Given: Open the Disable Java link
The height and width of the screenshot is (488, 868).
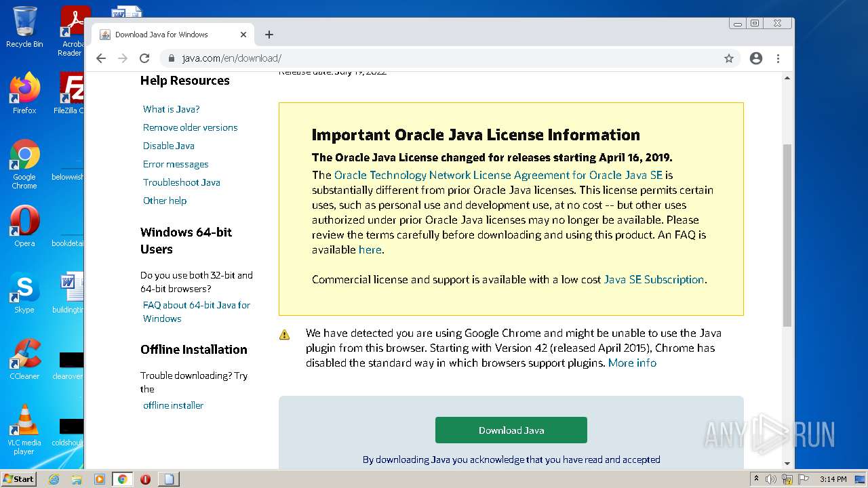Looking at the screenshot, I should tap(168, 146).
